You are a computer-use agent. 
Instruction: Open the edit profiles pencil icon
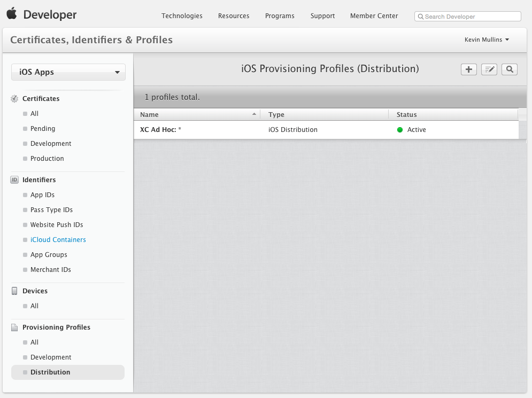click(489, 69)
